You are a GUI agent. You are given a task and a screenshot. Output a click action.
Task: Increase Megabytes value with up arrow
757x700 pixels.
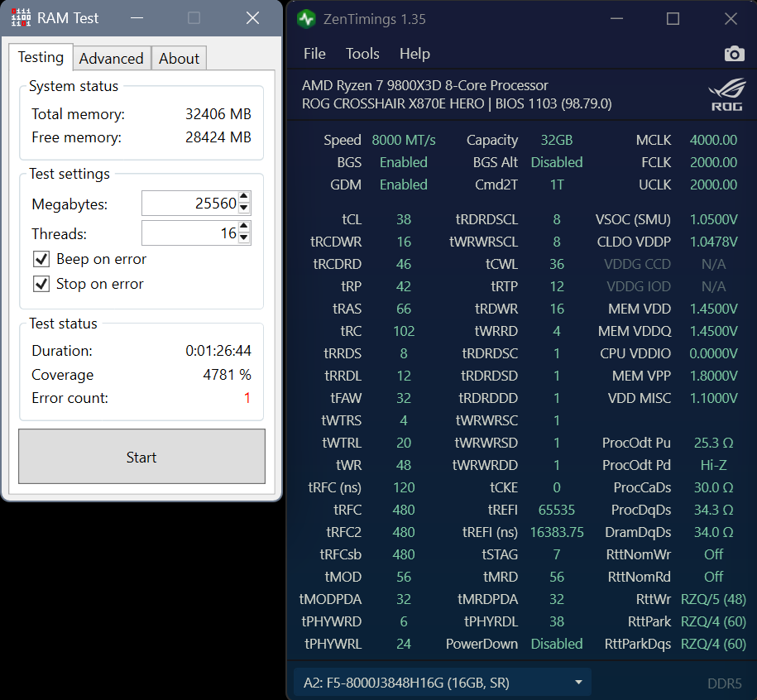pyautogui.click(x=244, y=196)
